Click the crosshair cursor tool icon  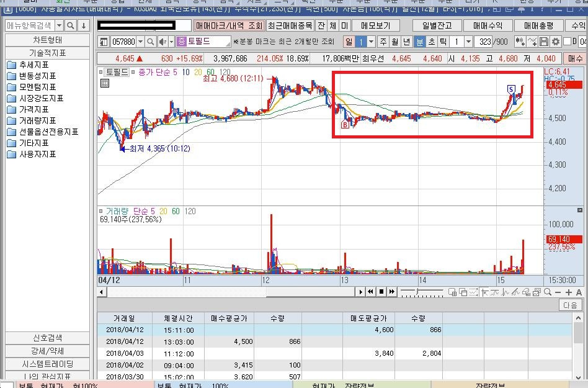[x=484, y=292]
